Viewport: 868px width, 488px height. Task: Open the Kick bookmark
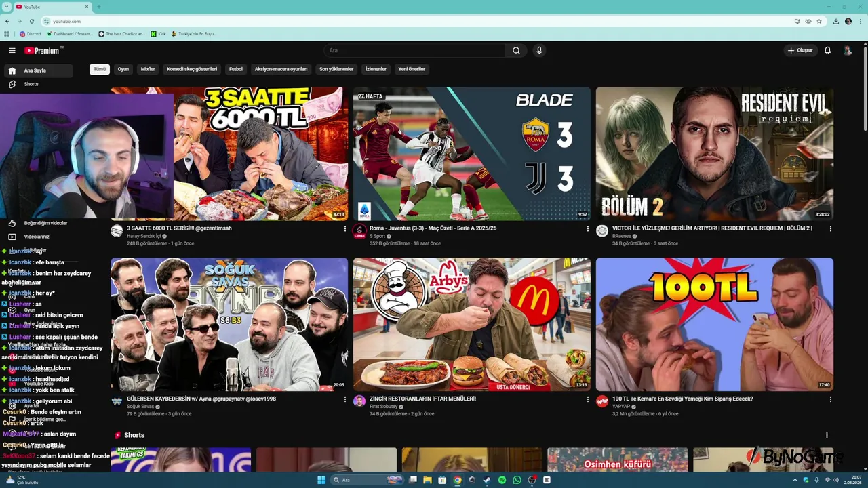click(x=158, y=34)
